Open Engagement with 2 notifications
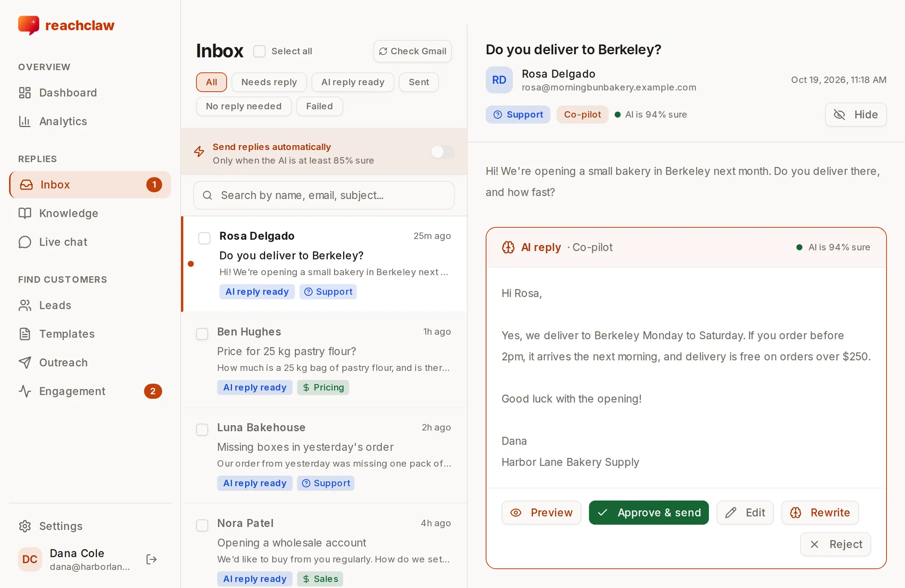The image size is (905, 588). 90,391
